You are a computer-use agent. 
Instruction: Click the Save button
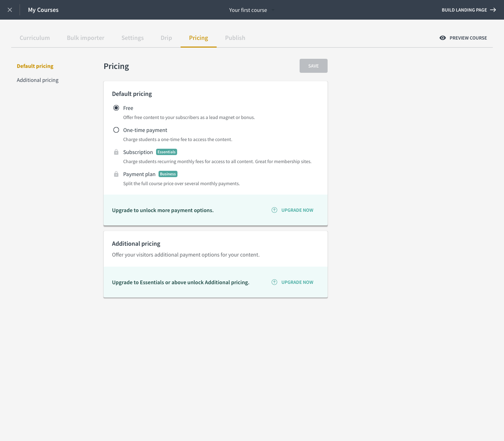tap(314, 66)
